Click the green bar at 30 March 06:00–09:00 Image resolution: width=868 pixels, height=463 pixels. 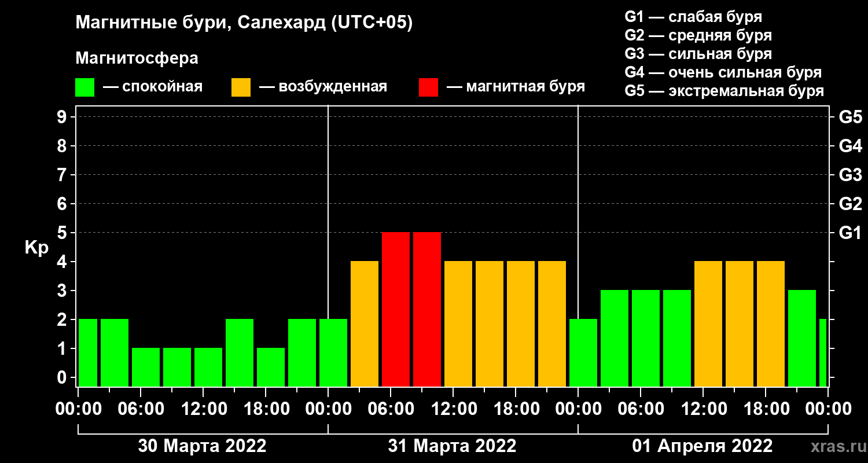point(146,367)
